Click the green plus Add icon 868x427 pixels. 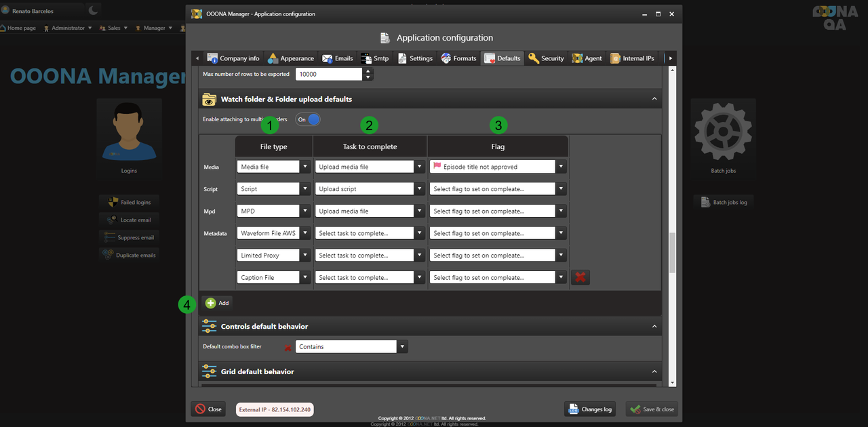[211, 303]
